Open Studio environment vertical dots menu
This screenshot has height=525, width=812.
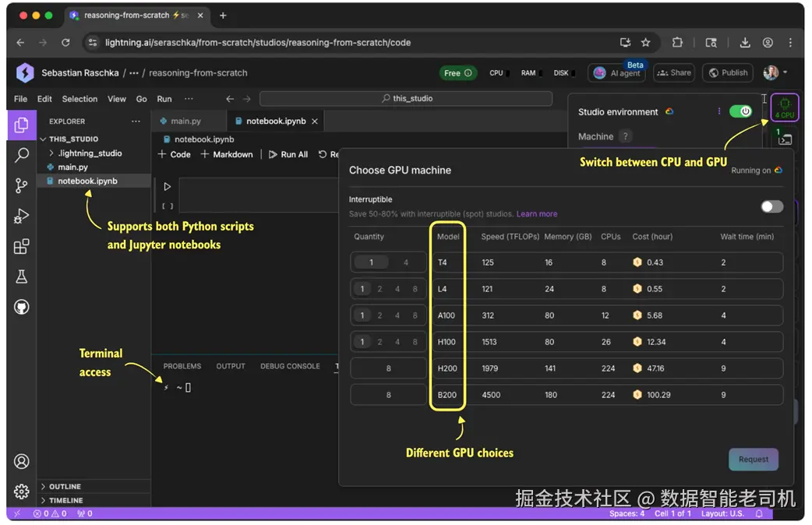718,111
